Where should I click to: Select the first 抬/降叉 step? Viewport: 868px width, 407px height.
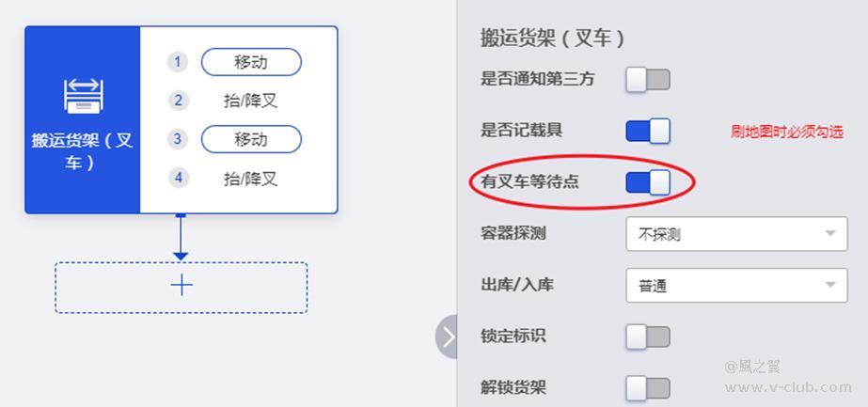click(251, 101)
